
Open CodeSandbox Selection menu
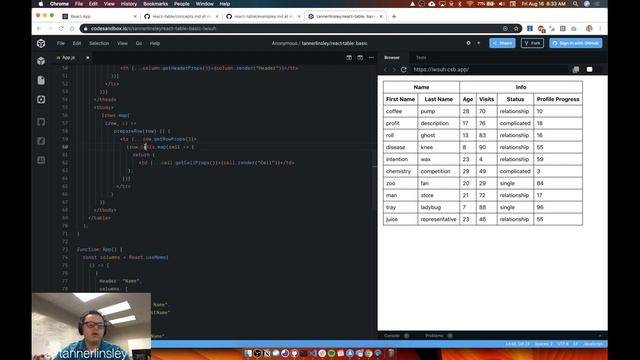99,43
